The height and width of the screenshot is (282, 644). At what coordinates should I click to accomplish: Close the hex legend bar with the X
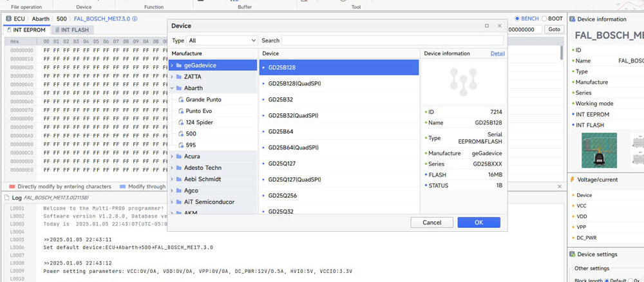(560, 186)
